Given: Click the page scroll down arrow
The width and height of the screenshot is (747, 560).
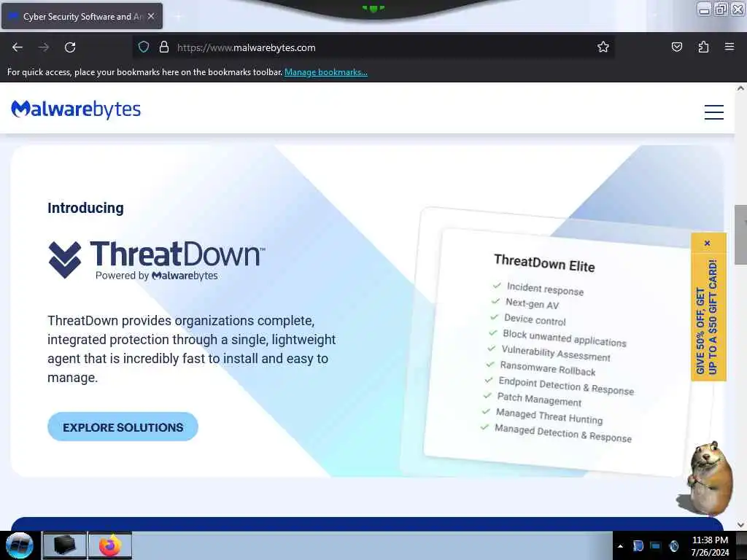Looking at the screenshot, I should click(740, 525).
